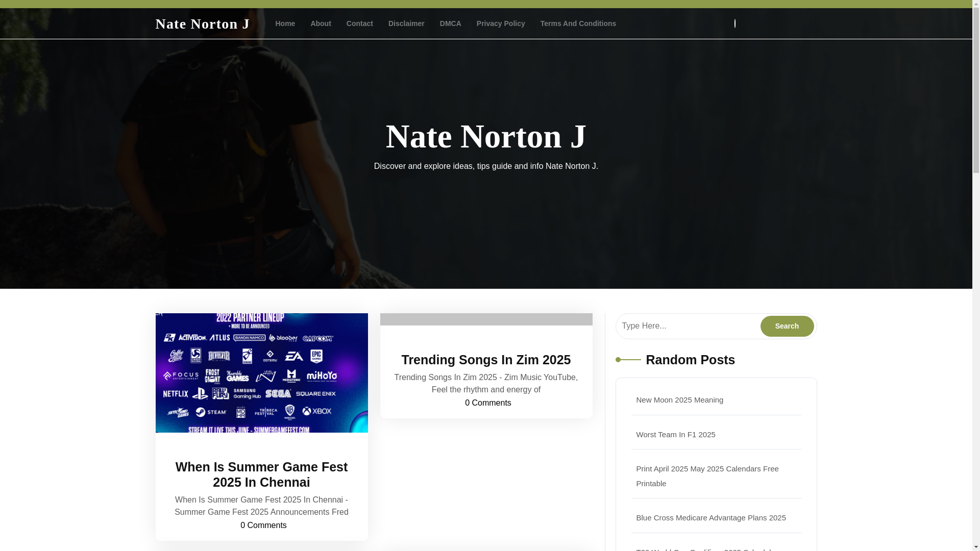Open the Summer Game Fest partner lineup thumbnail
The image size is (980, 551).
[x=261, y=373]
